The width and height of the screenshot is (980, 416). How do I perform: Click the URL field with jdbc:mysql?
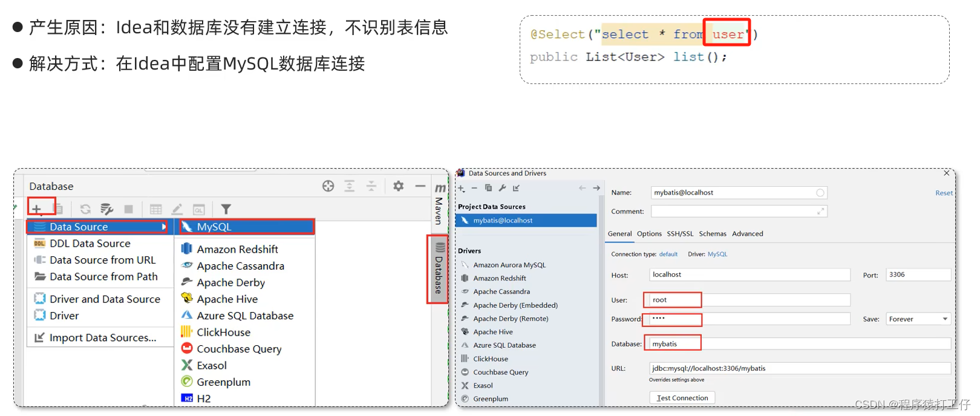(x=800, y=368)
